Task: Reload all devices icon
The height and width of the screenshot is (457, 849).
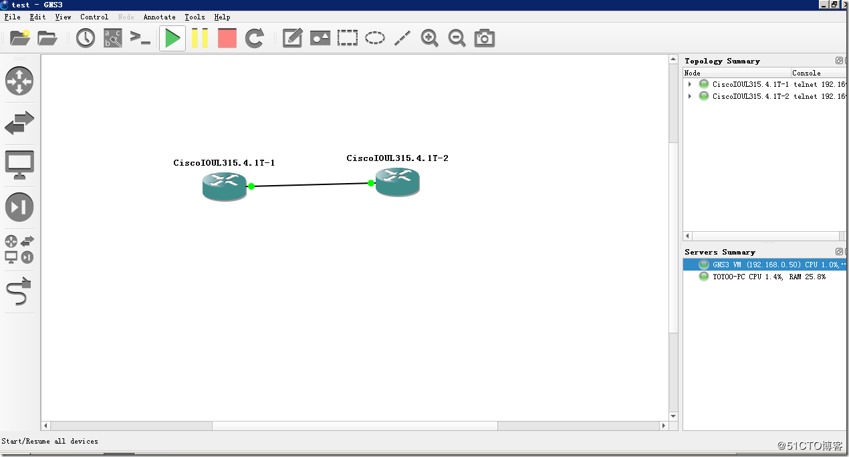Action: pyautogui.click(x=254, y=38)
